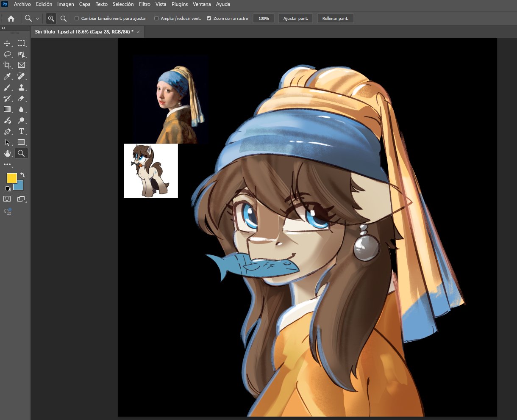Select the Eraser tool
Image resolution: width=517 pixels, height=420 pixels.
21,98
